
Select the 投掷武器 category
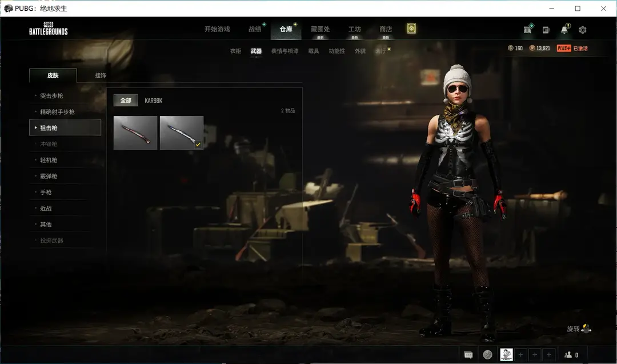[x=65, y=241]
